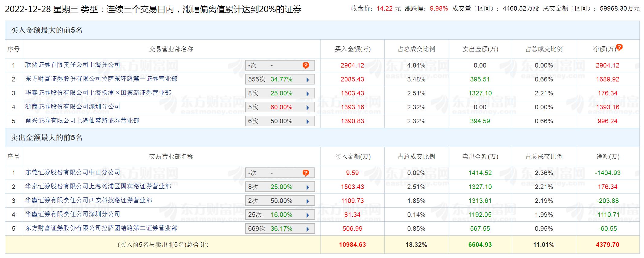Expand arrow for 拉萨东环路第一证券营业部 555次

point(307,80)
